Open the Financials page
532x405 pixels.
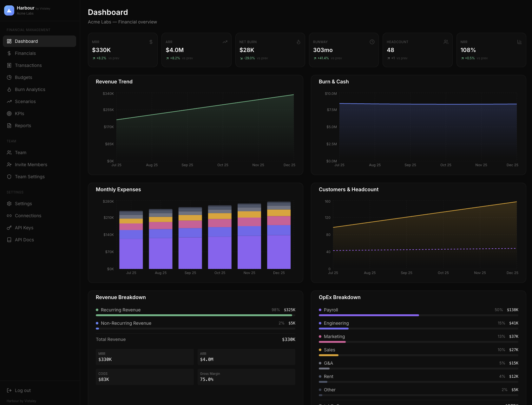[x=25, y=53]
